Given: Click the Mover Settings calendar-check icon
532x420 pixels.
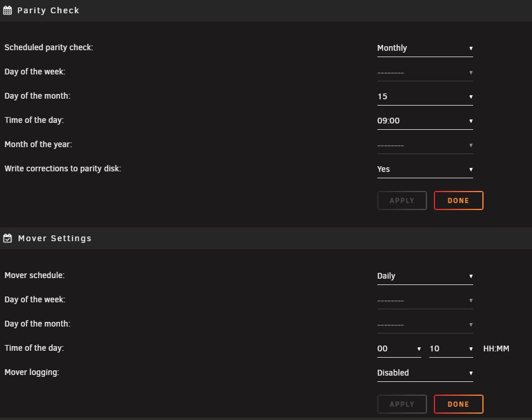Looking at the screenshot, I should (x=8, y=238).
